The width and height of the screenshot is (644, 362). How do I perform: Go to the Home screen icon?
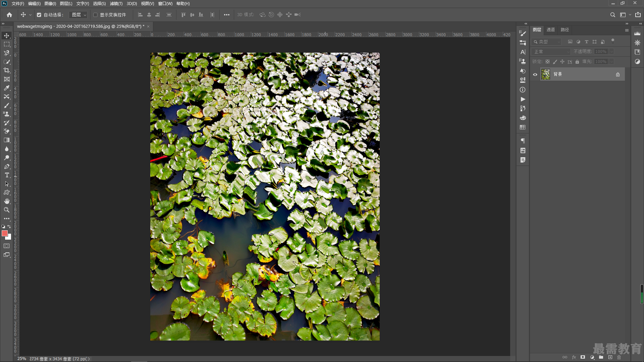pos(9,15)
